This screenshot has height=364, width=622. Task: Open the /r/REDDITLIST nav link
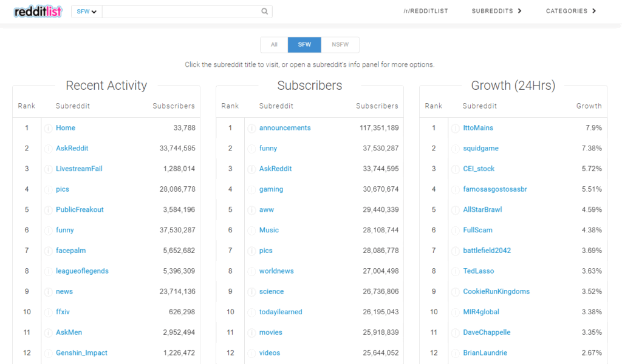tap(426, 11)
